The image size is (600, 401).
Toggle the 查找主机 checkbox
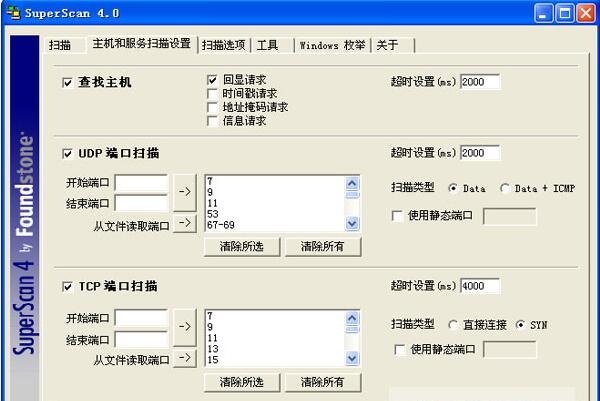(x=67, y=83)
